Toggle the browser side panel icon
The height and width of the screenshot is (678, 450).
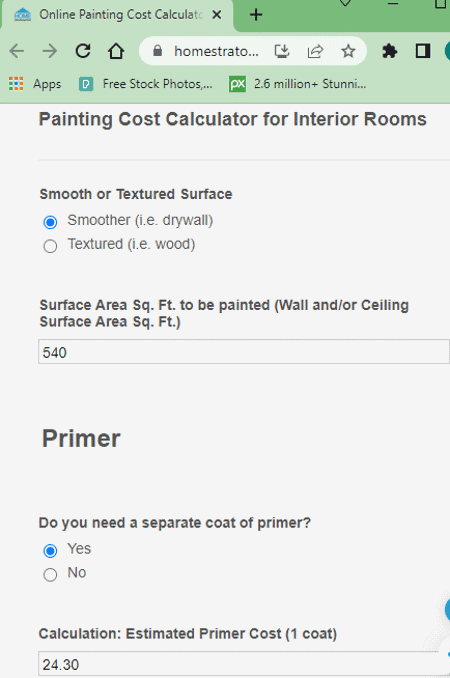422,51
